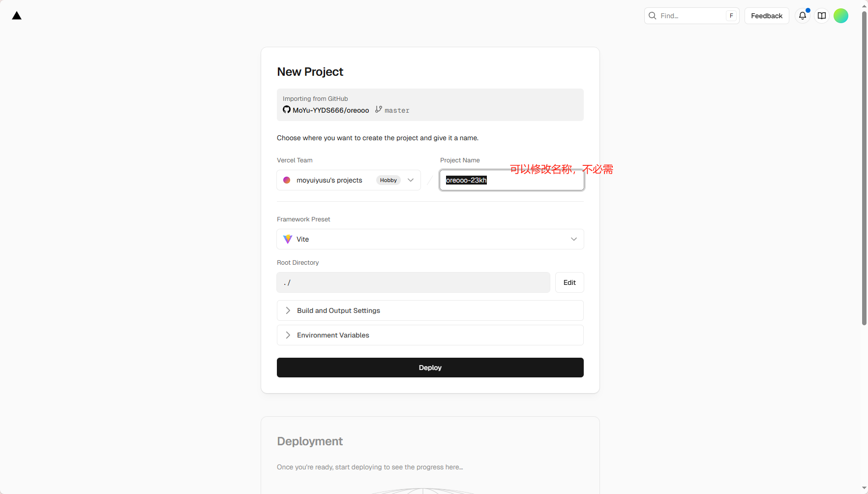
Task: Open the Framework Preset dropdown
Action: [x=430, y=239]
